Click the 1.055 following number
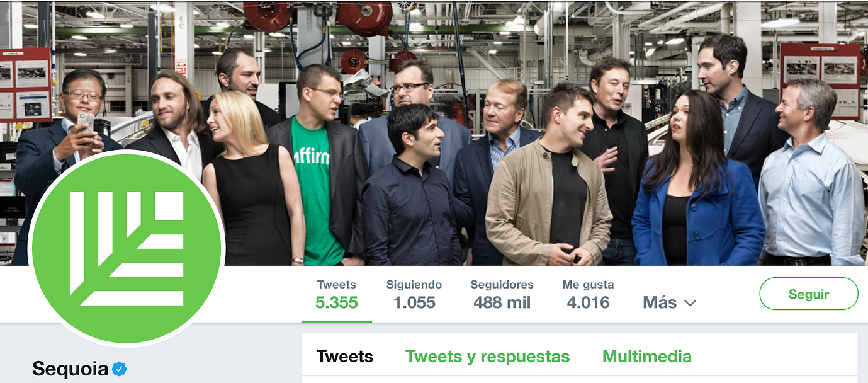The width and height of the screenshot is (868, 383). pyautogui.click(x=414, y=302)
